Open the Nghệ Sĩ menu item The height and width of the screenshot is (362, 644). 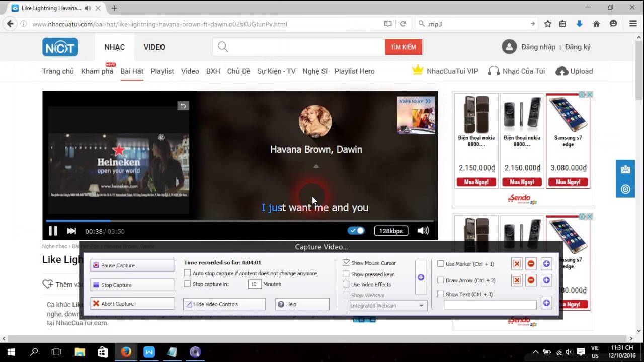click(315, 71)
